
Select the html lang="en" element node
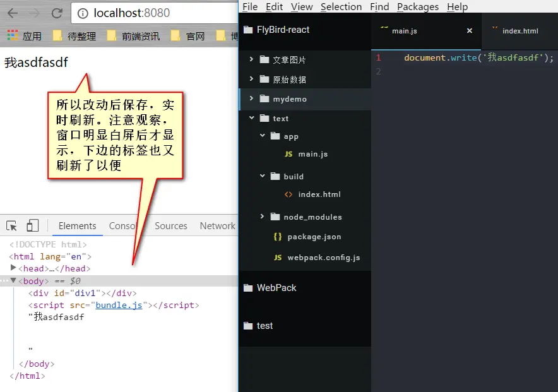point(50,256)
